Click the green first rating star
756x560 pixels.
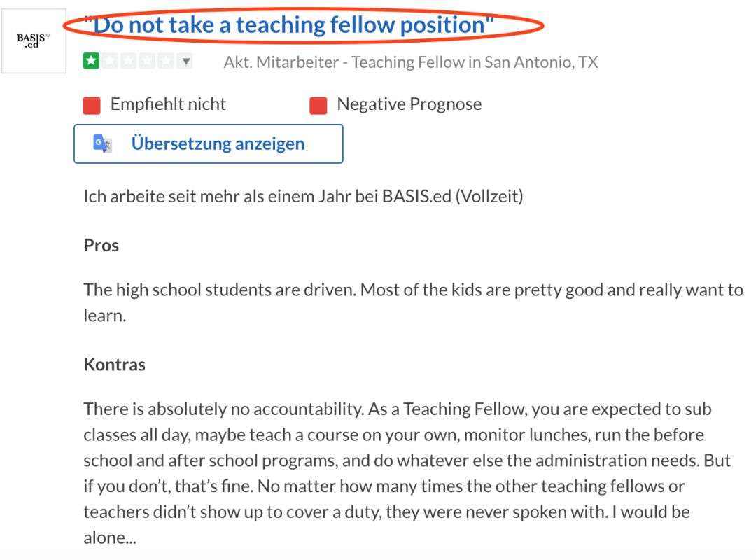[91, 62]
